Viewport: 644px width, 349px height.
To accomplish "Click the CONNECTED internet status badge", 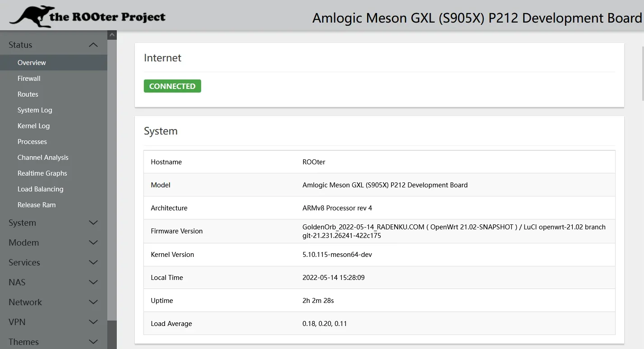I will [172, 86].
